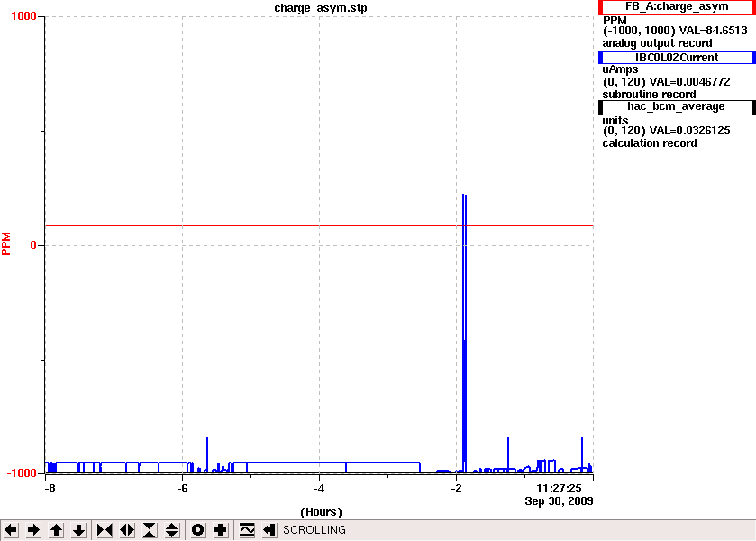The width and height of the screenshot is (756, 541).
Task: Pan the graph left with the left arrow
Action: pyautogui.click(x=11, y=530)
